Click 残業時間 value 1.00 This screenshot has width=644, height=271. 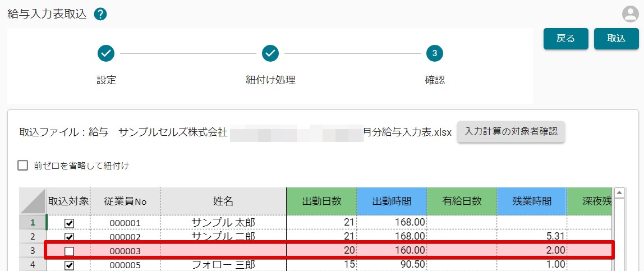point(532,265)
